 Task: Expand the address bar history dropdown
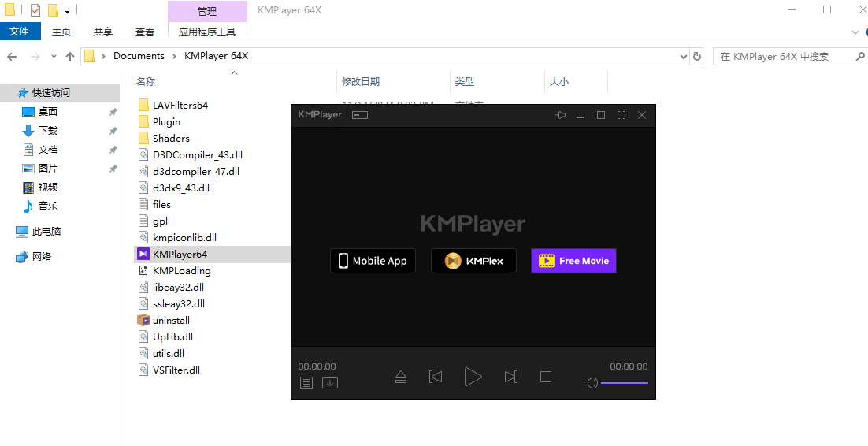point(683,57)
